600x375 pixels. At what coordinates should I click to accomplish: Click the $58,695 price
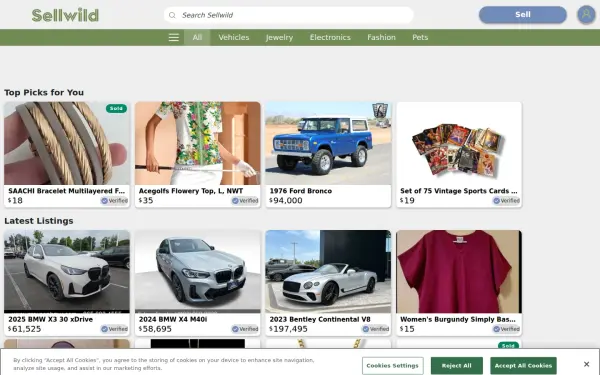click(155, 329)
